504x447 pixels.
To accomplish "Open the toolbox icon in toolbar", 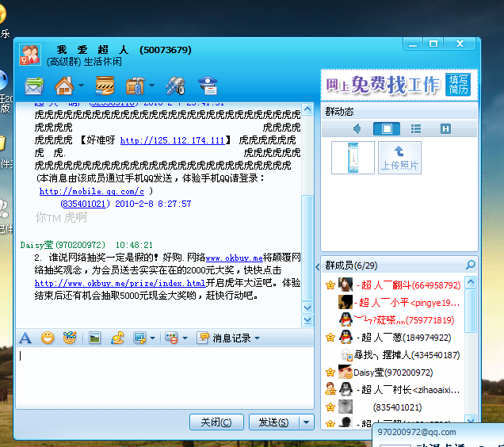I will pos(135,86).
